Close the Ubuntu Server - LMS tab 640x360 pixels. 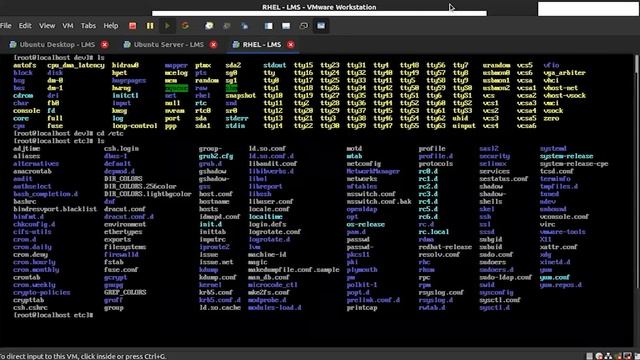[213, 44]
